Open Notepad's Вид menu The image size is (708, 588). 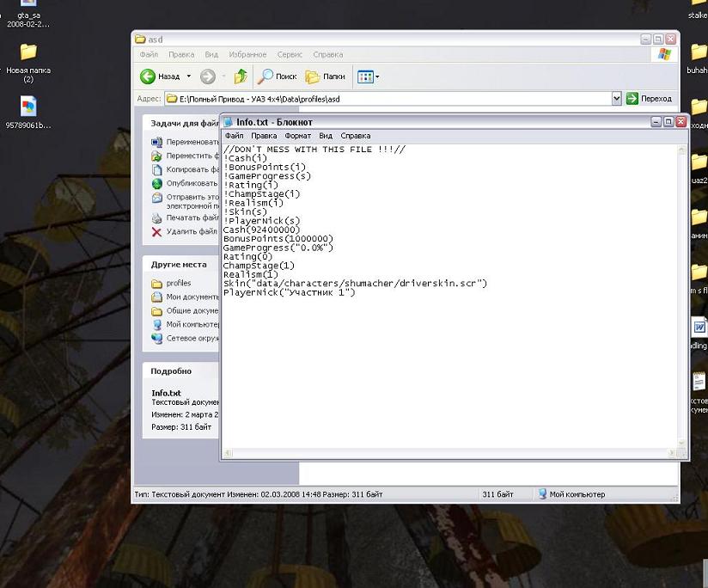(x=326, y=136)
